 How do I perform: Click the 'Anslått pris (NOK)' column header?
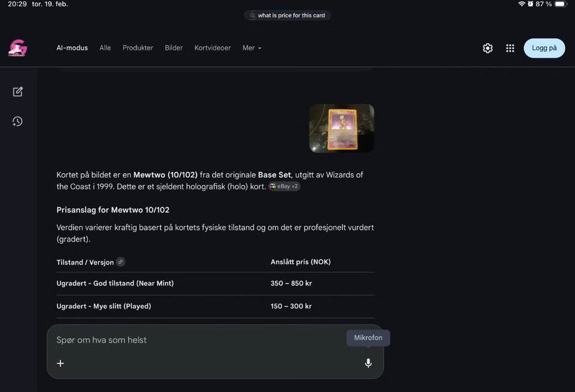tap(301, 262)
